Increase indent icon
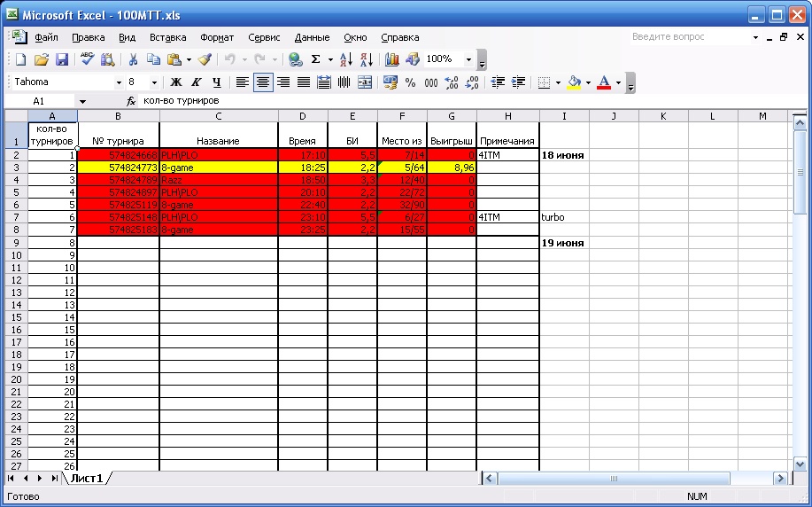Viewport: 812px width, 507px height. coord(518,82)
